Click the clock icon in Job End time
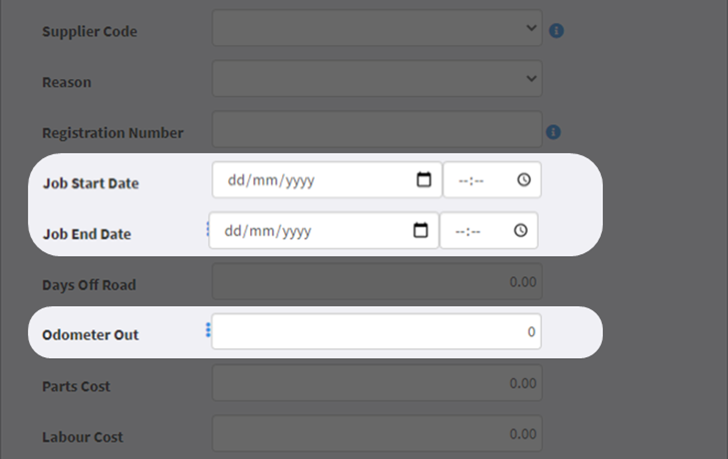The height and width of the screenshot is (459, 728). [520, 230]
